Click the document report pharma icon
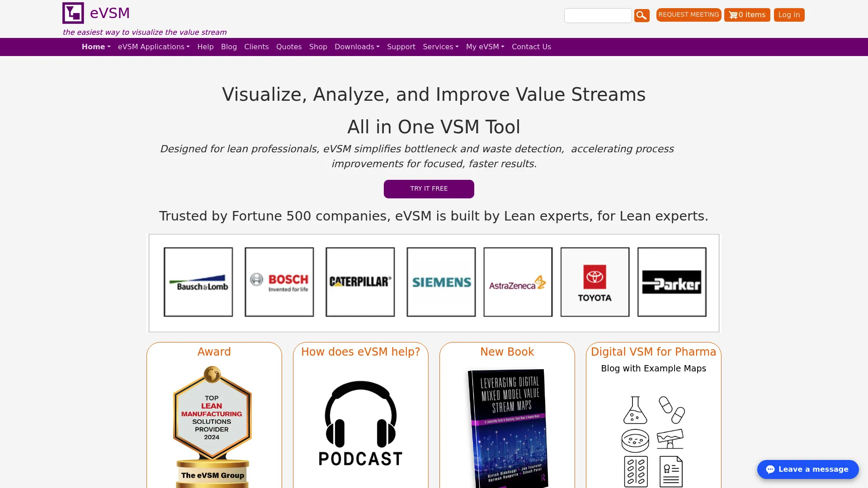Image resolution: width=868 pixels, height=488 pixels. (x=671, y=471)
